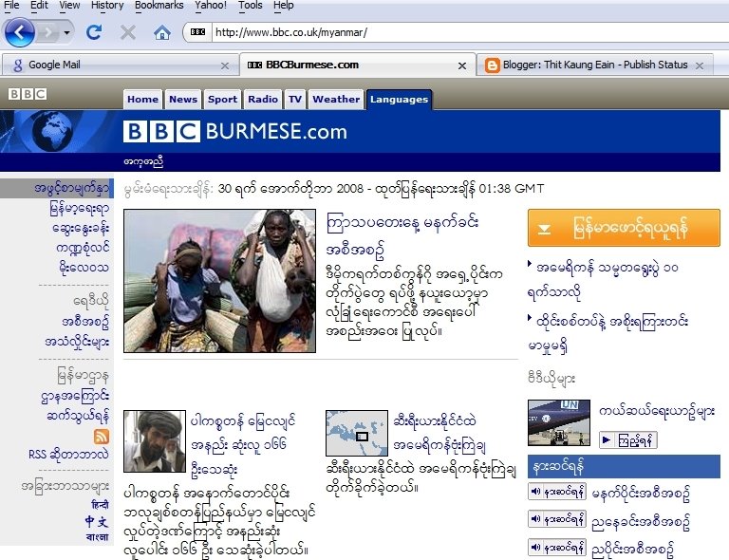This screenshot has width=729, height=560.
Task: Open the Syria US attack headline link
Action: pyautogui.click(x=439, y=433)
